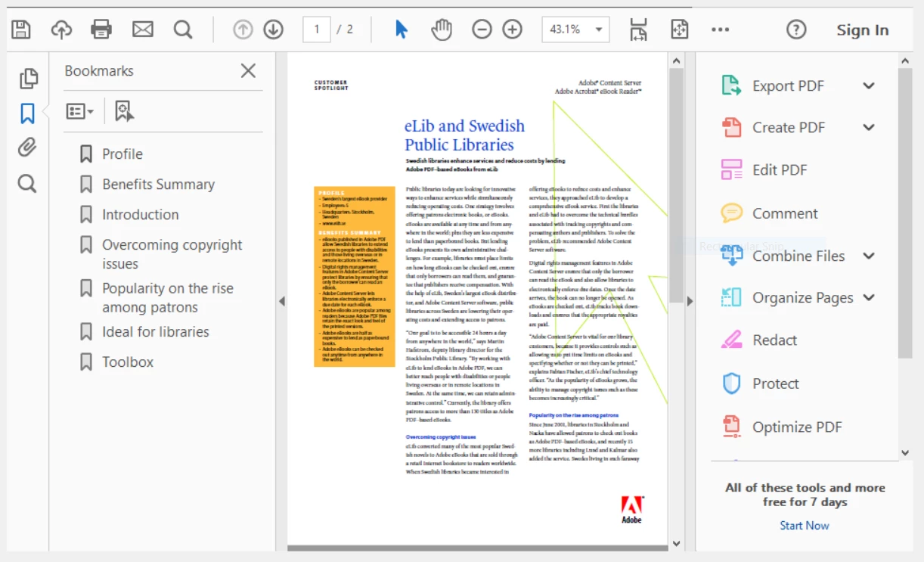Viewport: 924px width, 562px height.
Task: Select the Organize Pages tool
Action: click(x=803, y=297)
